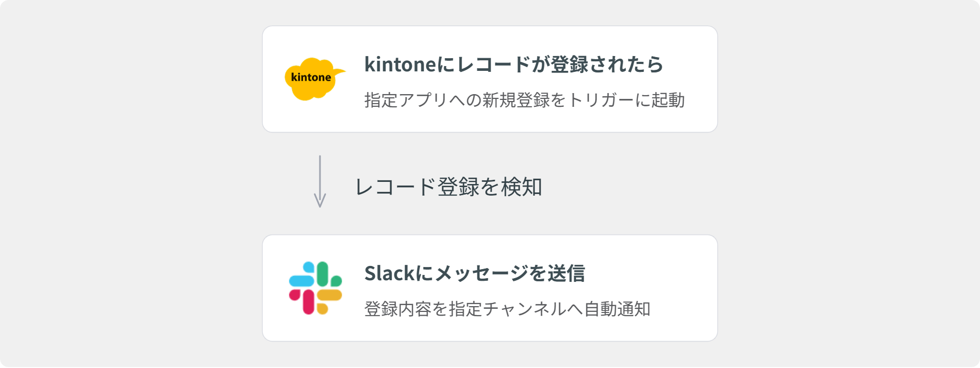Click the '指定アプリへの新規登録をトリガーに起動' description

click(x=524, y=100)
